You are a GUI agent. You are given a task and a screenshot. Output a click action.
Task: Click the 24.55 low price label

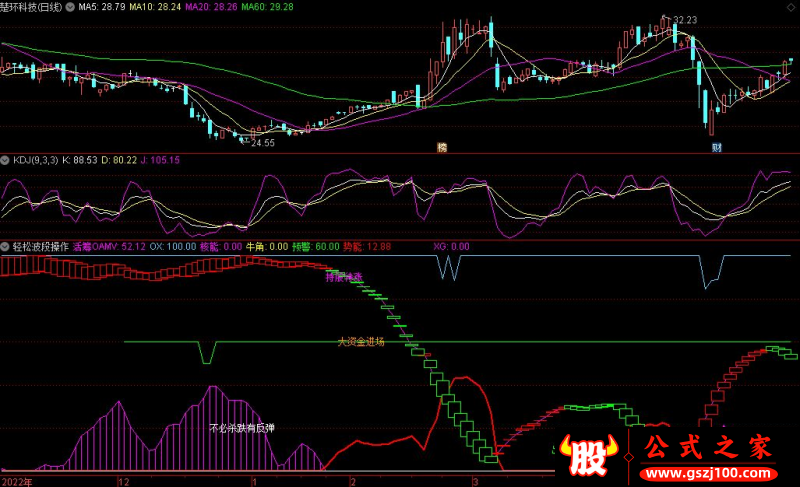(263, 143)
